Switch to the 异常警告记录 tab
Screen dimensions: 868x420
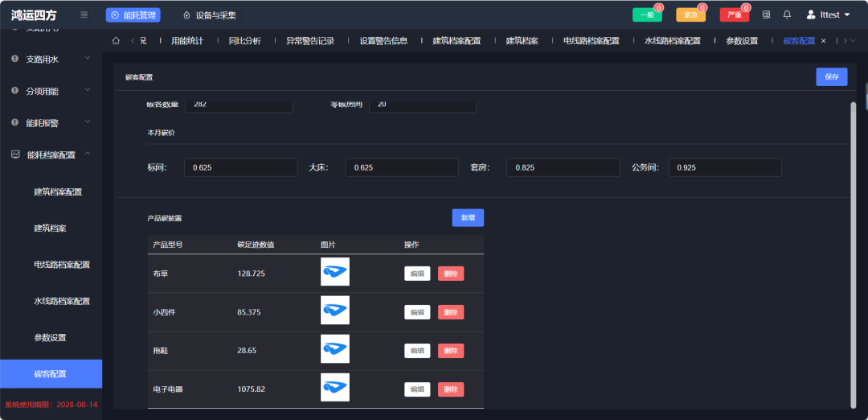309,41
